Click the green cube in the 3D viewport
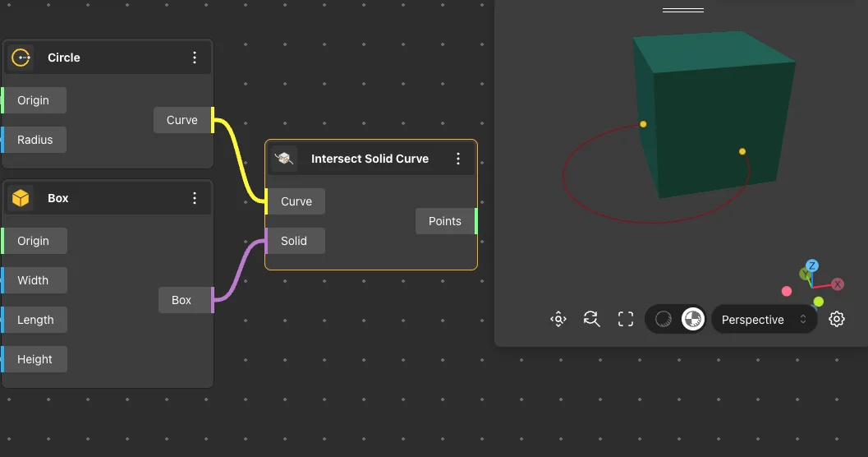 click(710, 123)
